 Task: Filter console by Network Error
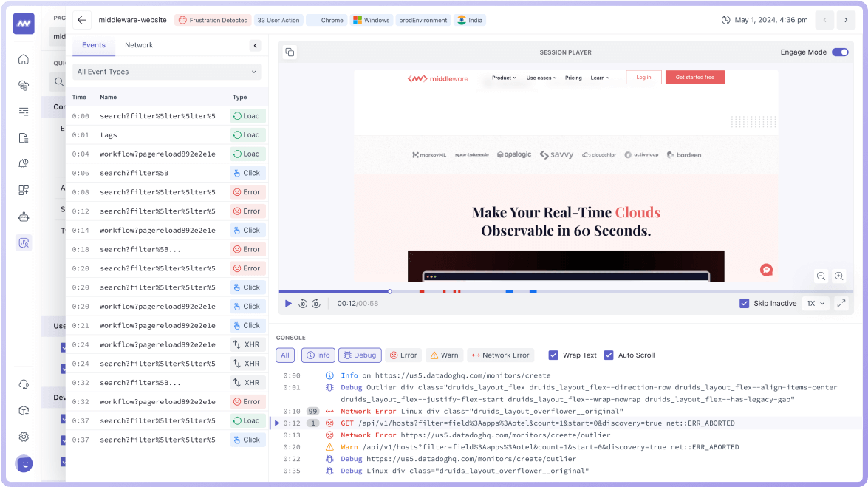500,355
